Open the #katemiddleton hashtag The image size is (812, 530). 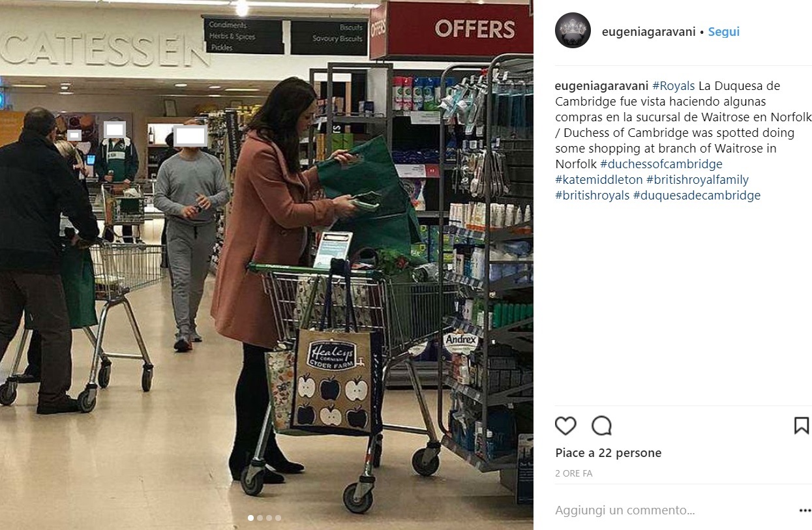pyautogui.click(x=599, y=180)
